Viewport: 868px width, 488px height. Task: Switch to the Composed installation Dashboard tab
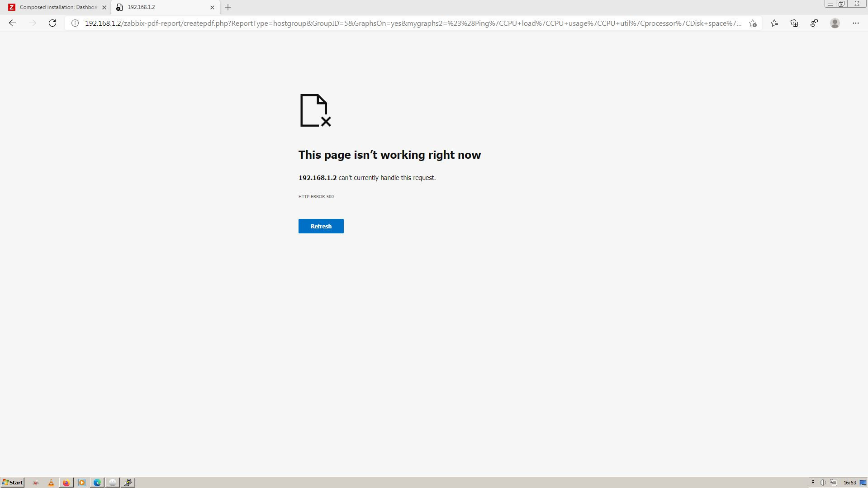click(x=56, y=7)
